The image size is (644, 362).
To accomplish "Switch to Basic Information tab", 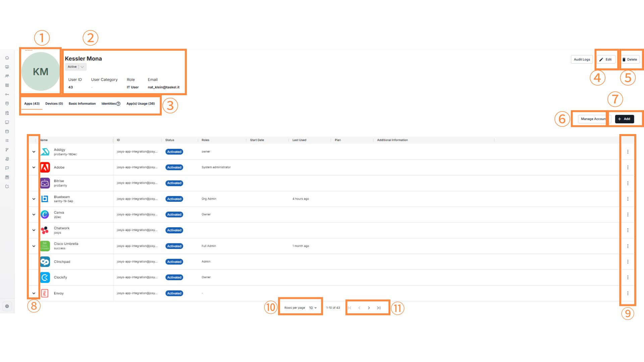I will (82, 104).
